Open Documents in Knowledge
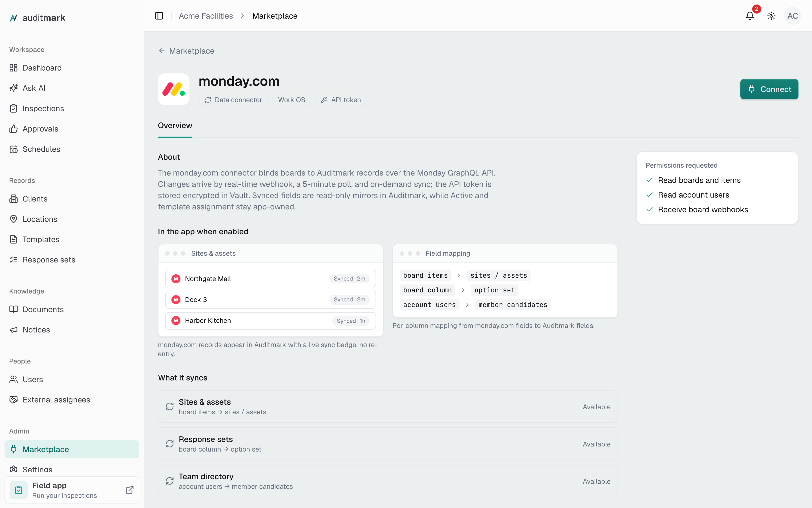812x508 pixels. pos(72,309)
